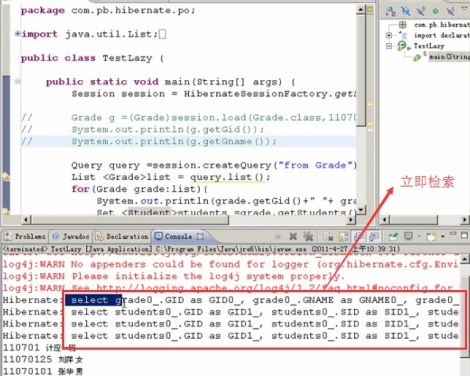Viewport: 470px width, 376px height.
Task: Click the Pin Console icon
Action: click(393, 236)
